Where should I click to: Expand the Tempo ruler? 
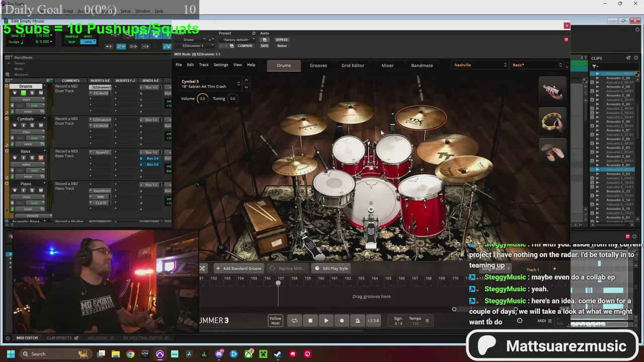[8, 63]
